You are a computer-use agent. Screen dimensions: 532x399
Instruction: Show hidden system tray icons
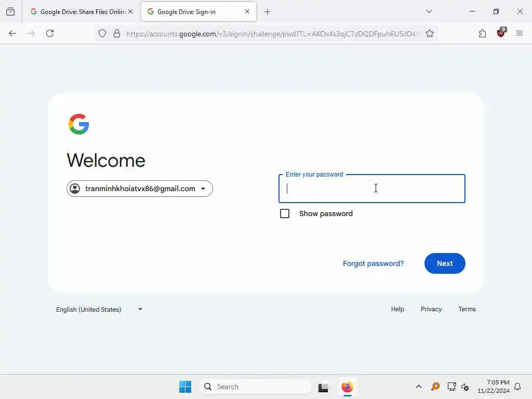(x=419, y=387)
